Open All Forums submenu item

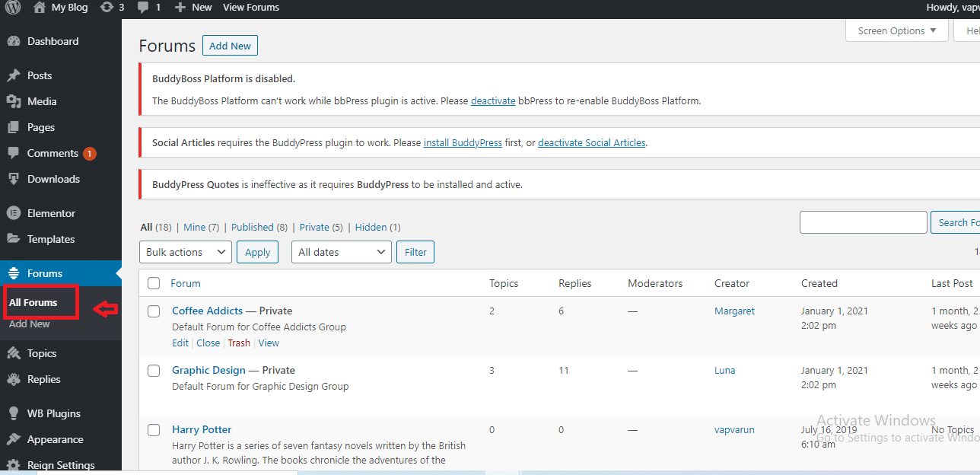coord(33,302)
